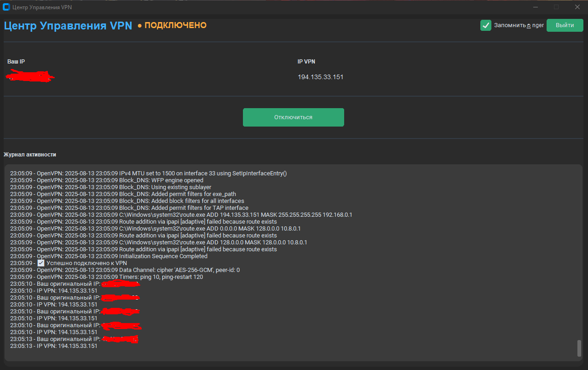Click the Журнал активности heading
588x370 pixels.
click(x=30, y=155)
